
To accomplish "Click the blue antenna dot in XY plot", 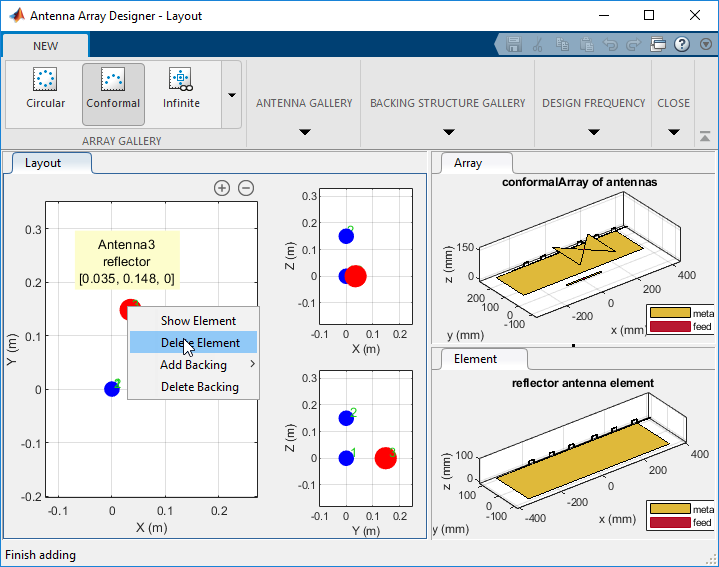I will 111,389.
